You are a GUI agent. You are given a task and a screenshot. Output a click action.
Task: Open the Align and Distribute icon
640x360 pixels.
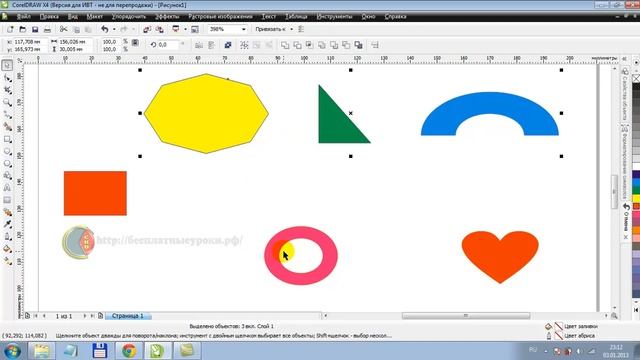[375, 45]
